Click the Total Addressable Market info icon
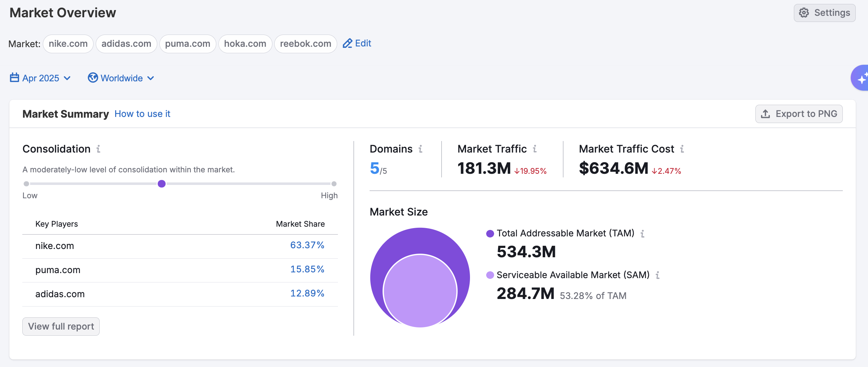The height and width of the screenshot is (367, 868). pos(642,234)
